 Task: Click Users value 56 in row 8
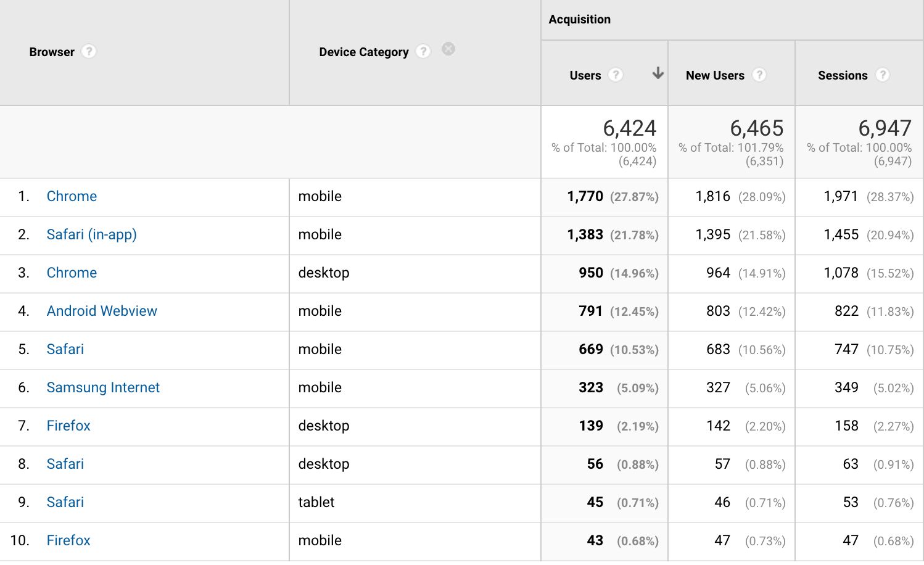click(x=595, y=464)
